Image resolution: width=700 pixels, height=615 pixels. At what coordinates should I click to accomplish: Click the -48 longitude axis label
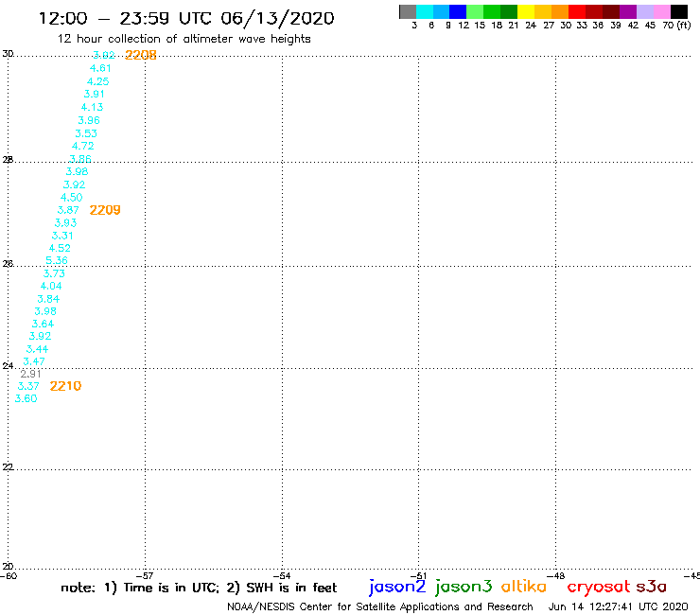pyautogui.click(x=556, y=576)
